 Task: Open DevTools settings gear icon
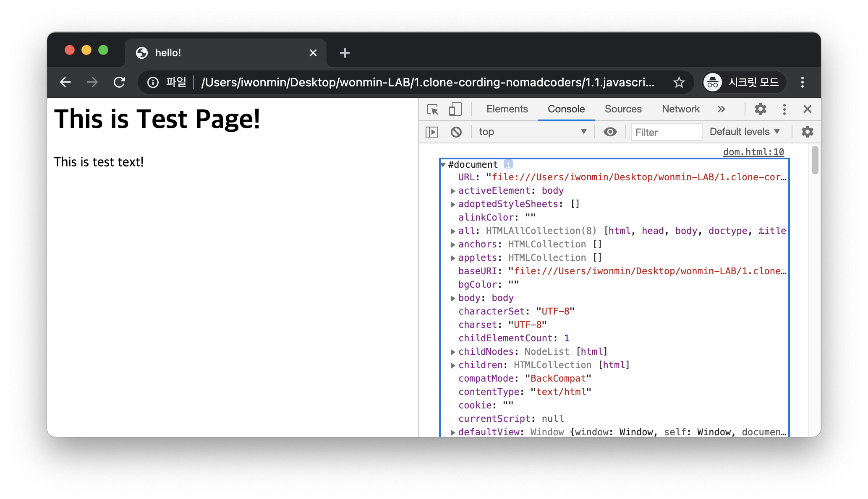pyautogui.click(x=760, y=109)
